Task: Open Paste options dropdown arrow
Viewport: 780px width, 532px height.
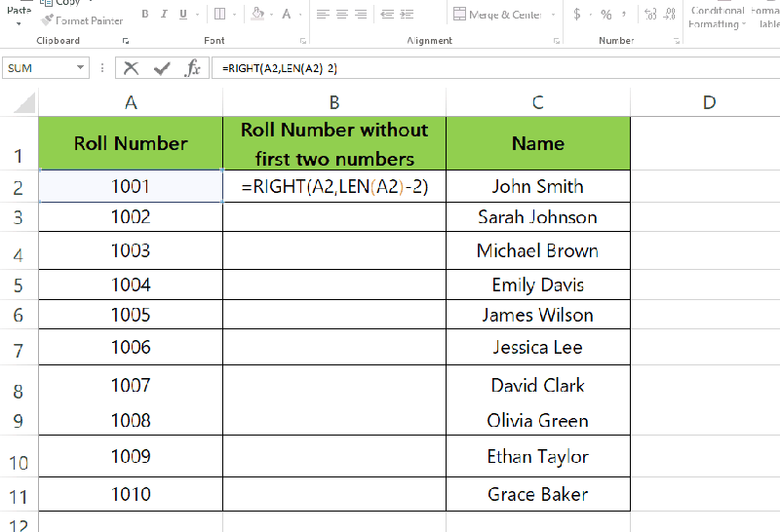Action: coord(19,23)
